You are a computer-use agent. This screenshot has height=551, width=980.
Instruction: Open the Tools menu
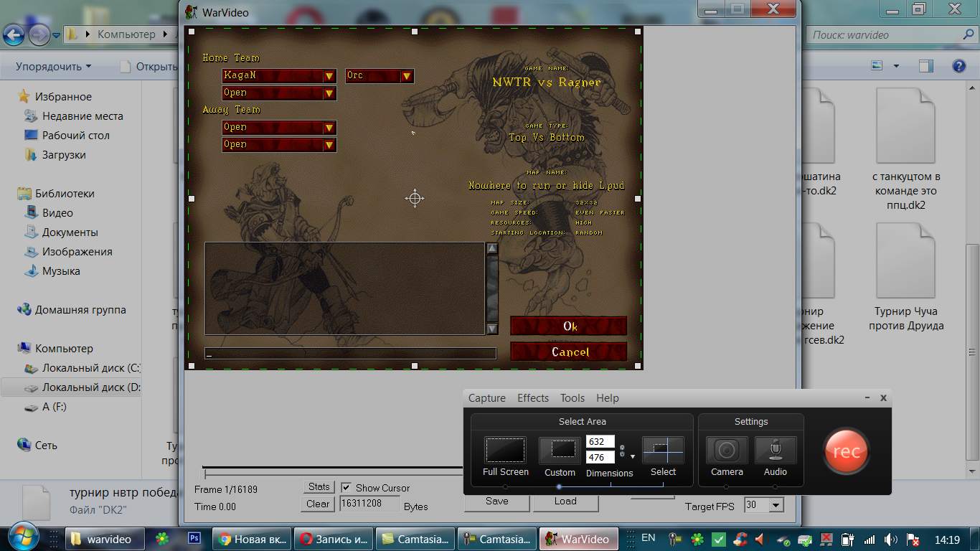(x=573, y=398)
